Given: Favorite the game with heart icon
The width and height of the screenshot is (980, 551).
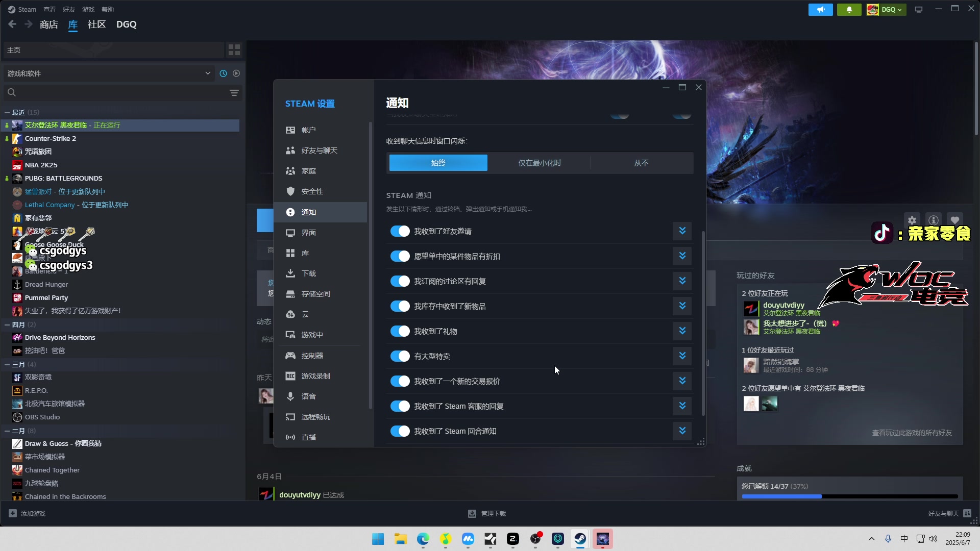Looking at the screenshot, I should click(x=955, y=220).
